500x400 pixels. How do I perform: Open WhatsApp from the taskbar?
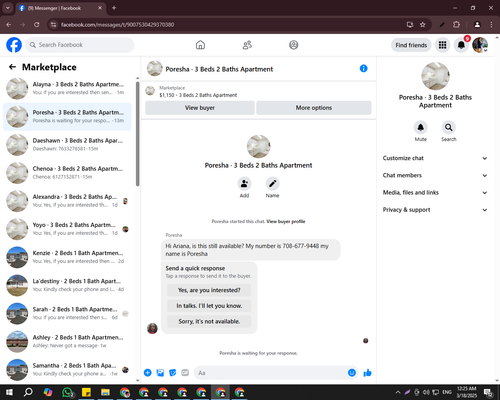[x=68, y=392]
